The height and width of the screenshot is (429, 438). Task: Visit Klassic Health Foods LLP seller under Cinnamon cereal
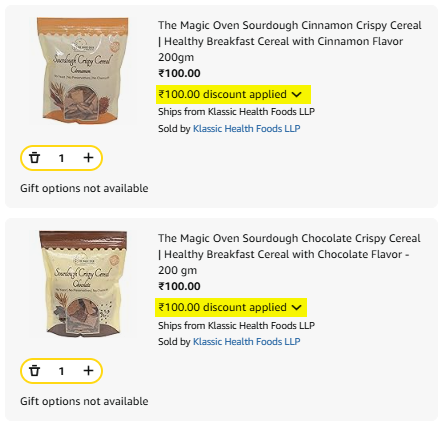coord(247,129)
